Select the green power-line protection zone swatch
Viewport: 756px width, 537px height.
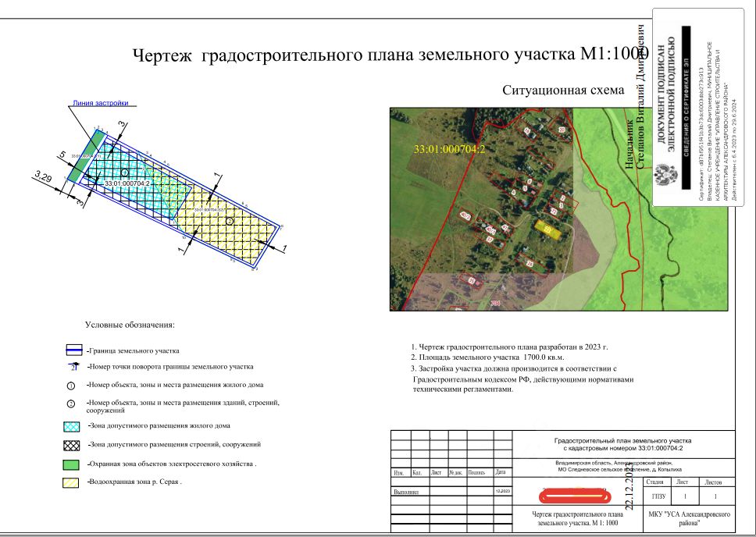(71, 464)
